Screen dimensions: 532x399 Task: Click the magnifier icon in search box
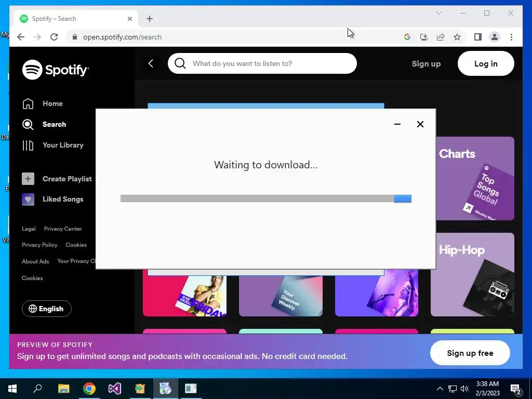pyautogui.click(x=180, y=63)
